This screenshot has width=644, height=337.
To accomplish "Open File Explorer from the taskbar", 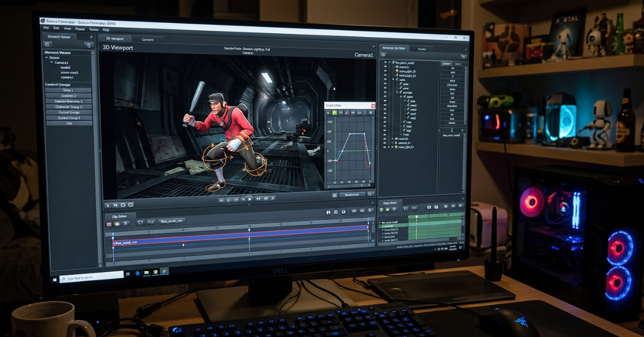I will (147, 273).
